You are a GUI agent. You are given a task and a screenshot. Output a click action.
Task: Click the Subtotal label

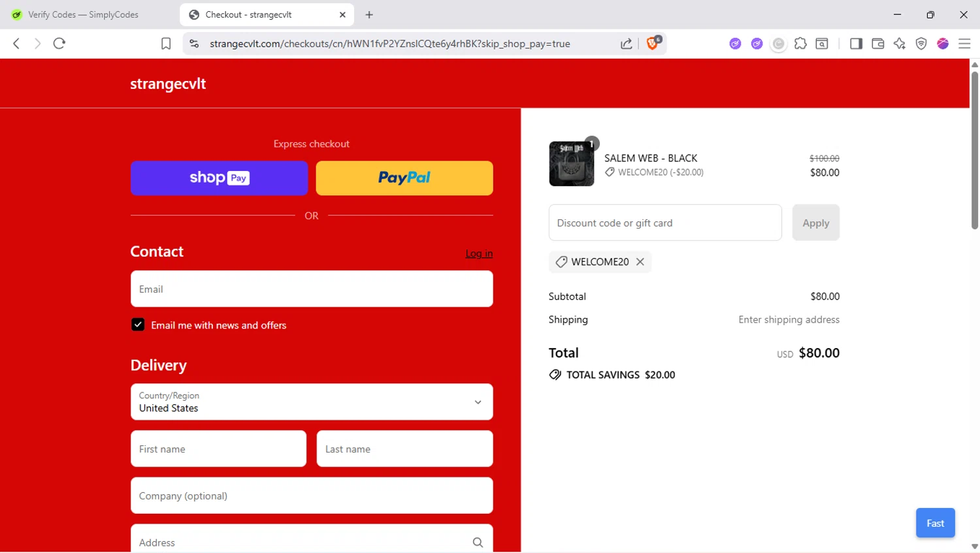567,296
